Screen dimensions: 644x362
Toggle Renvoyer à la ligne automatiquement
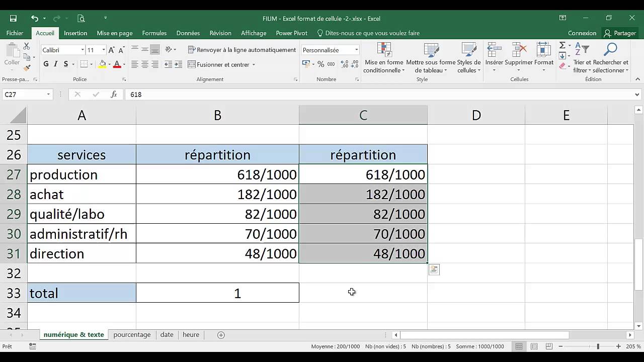tap(242, 50)
